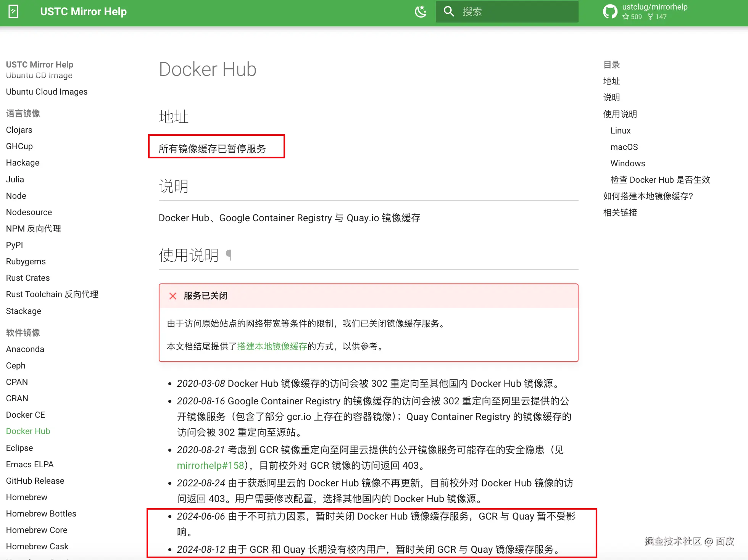
Task: Jump to 如何搭建本地镜像缓存? in table of contents
Action: coord(648,196)
